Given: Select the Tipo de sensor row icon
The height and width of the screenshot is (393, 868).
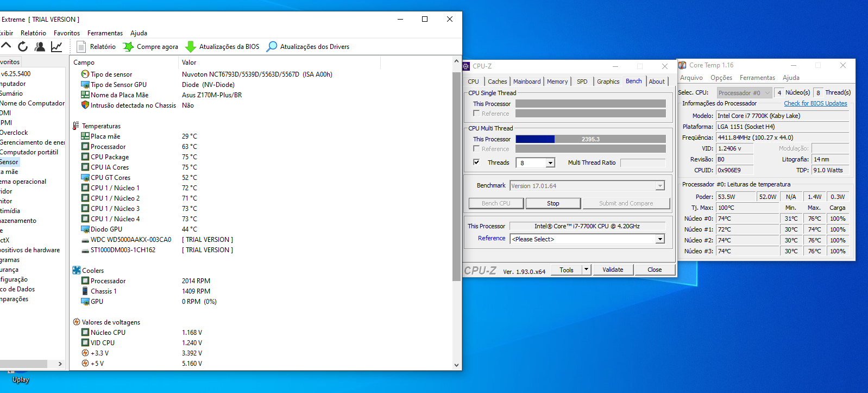Looking at the screenshot, I should tap(85, 74).
